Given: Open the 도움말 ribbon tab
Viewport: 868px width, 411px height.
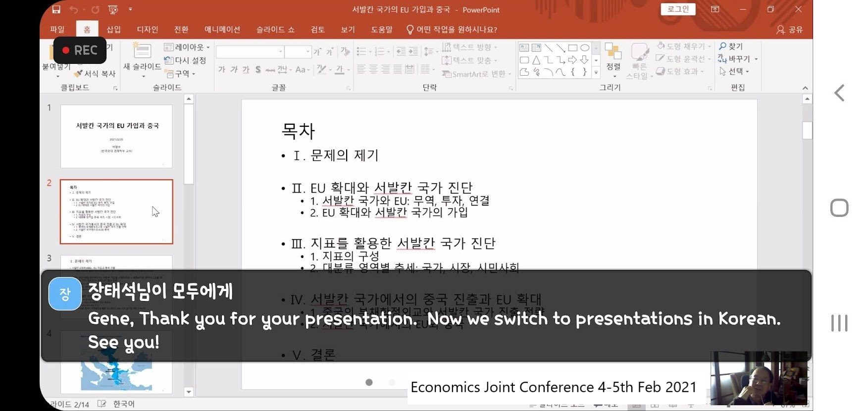Looking at the screenshot, I should tap(382, 29).
